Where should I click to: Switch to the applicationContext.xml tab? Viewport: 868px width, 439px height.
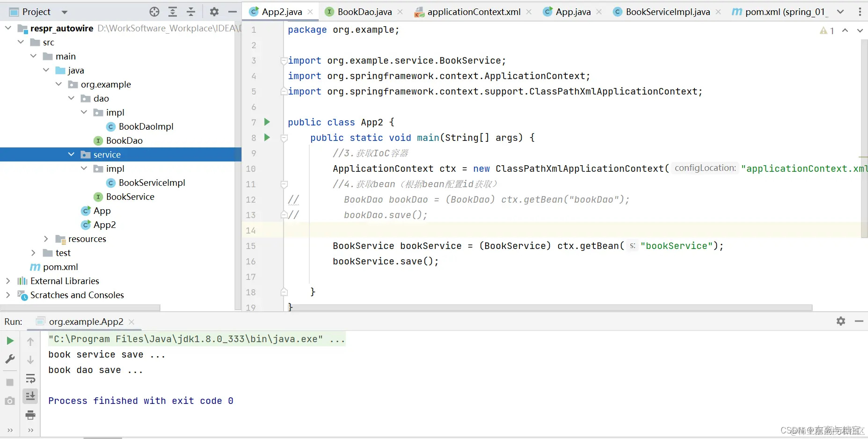474,12
